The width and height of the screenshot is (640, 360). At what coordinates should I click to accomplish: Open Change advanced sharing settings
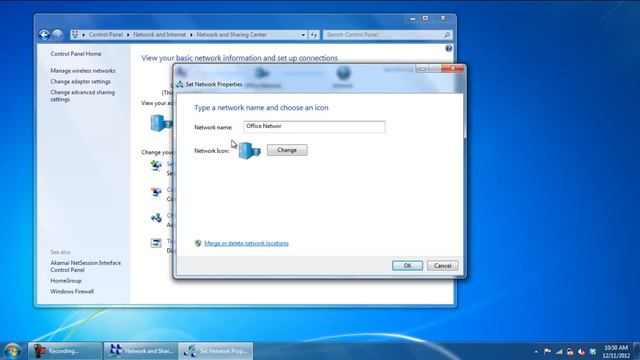pyautogui.click(x=82, y=96)
